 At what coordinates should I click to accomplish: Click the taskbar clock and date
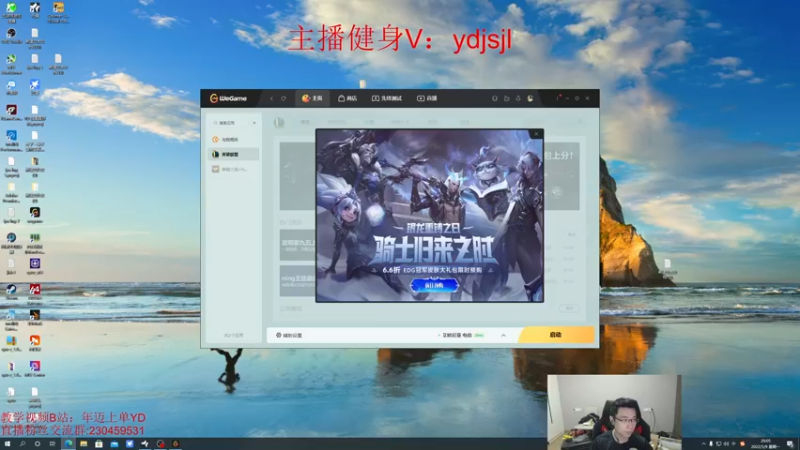766,443
